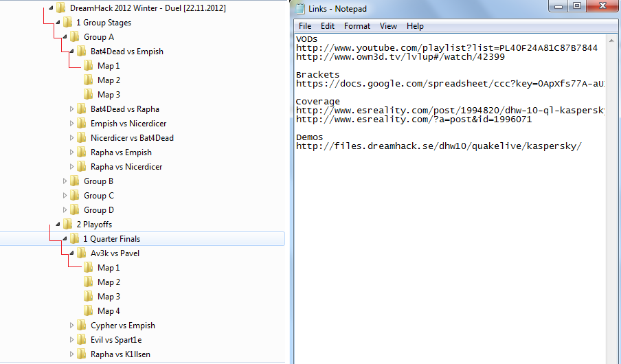Collapse the 1 Group Stages folder

[58, 23]
